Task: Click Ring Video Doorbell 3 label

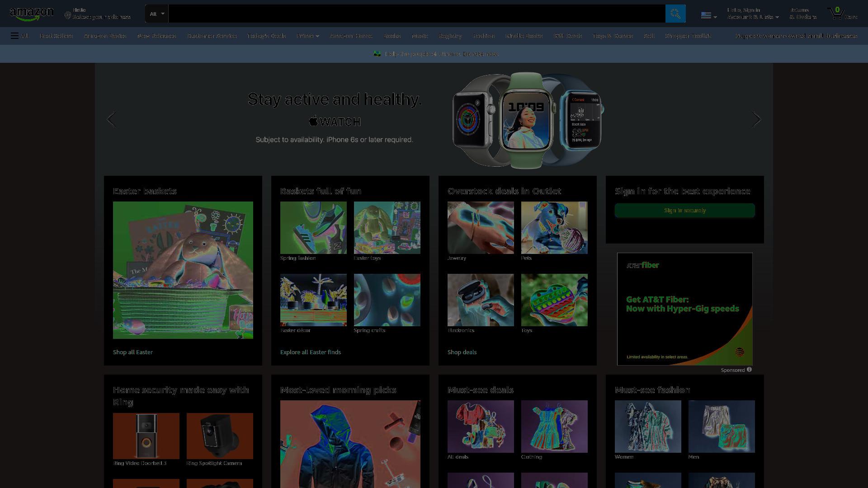Action: pyautogui.click(x=140, y=463)
